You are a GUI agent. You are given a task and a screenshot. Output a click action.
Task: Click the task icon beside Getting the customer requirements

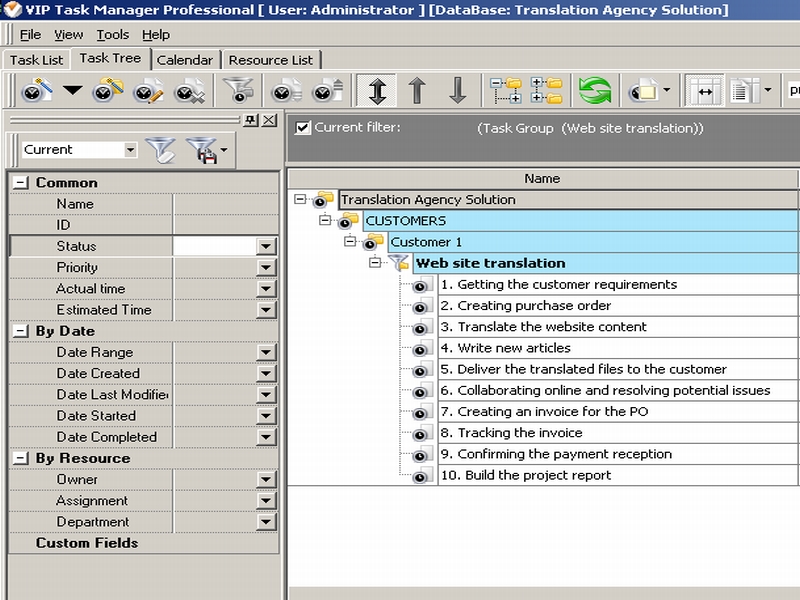421,285
